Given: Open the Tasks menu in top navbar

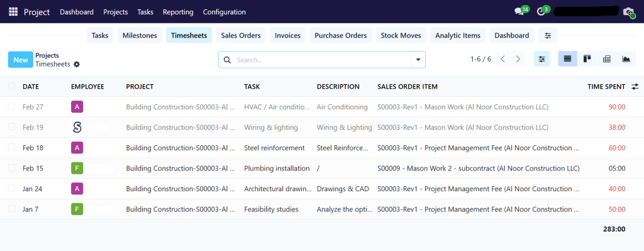Looking at the screenshot, I should coord(145,12).
